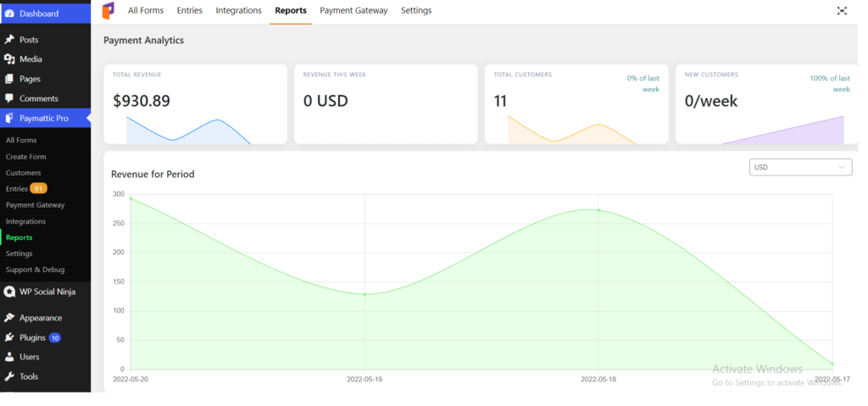Click the Paymattic Pro sidebar icon
The image size is (868, 406).
(9, 118)
